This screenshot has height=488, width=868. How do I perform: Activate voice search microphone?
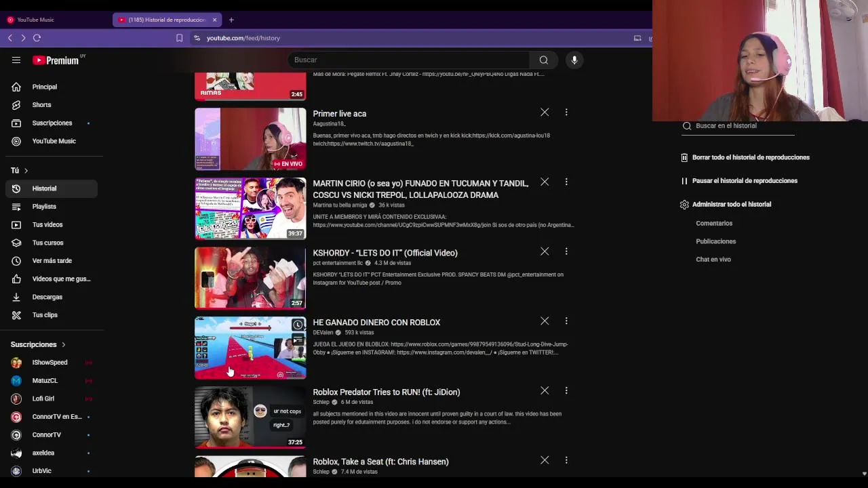574,60
